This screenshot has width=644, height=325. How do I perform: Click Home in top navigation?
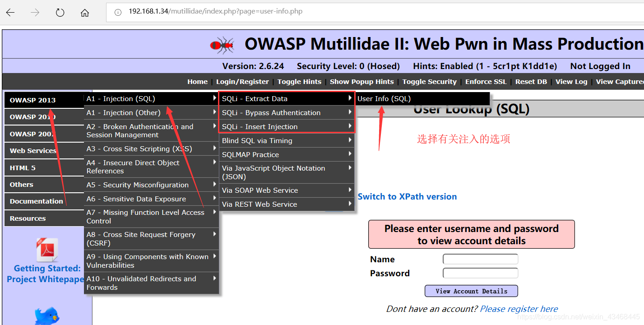[x=198, y=82]
